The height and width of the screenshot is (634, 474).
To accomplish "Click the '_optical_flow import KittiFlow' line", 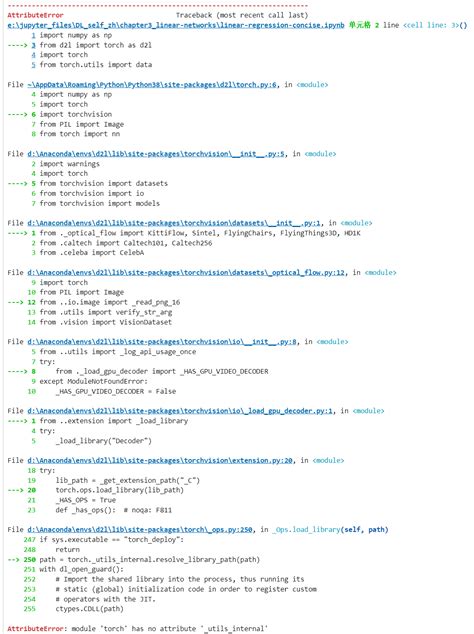I will (x=200, y=233).
